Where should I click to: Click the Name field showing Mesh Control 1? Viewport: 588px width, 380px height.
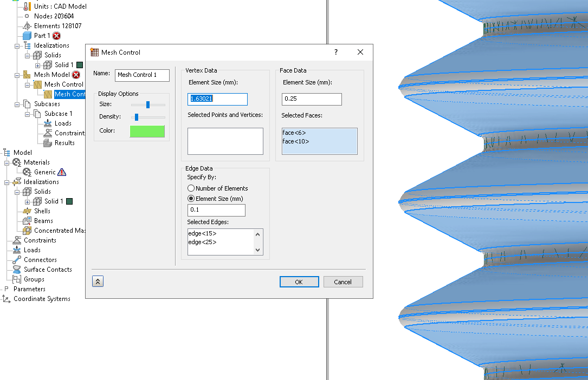point(142,75)
